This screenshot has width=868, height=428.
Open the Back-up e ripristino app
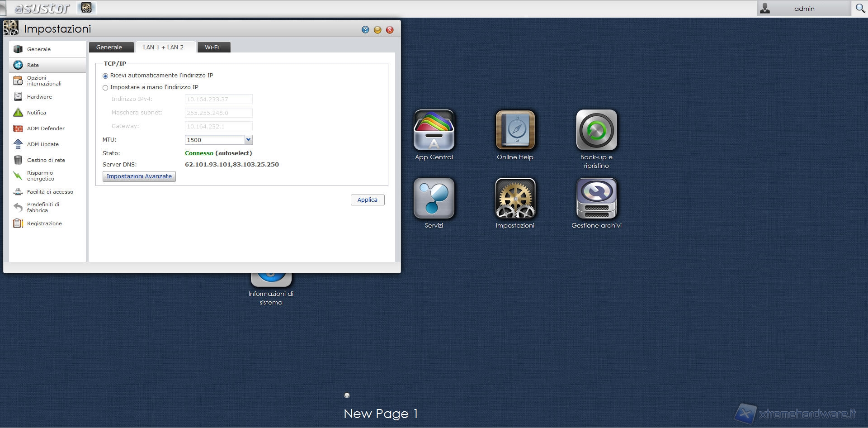click(x=596, y=130)
